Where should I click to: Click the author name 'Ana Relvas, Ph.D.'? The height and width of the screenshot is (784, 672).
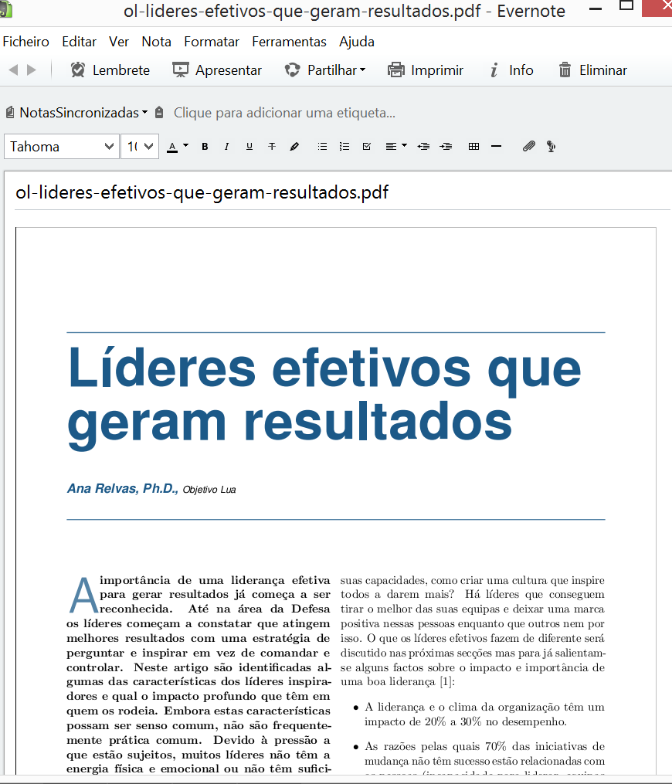[123, 488]
